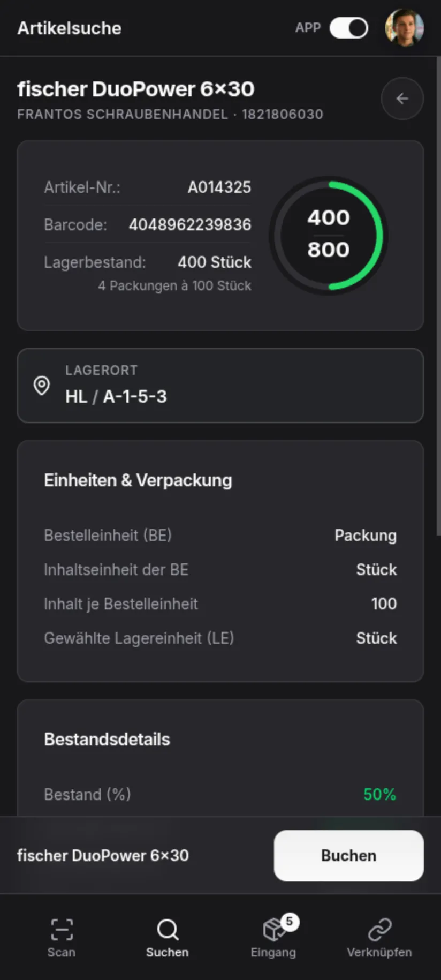Click the Artikelsuche header title
Viewport: 441px width, 980px height.
point(70,28)
